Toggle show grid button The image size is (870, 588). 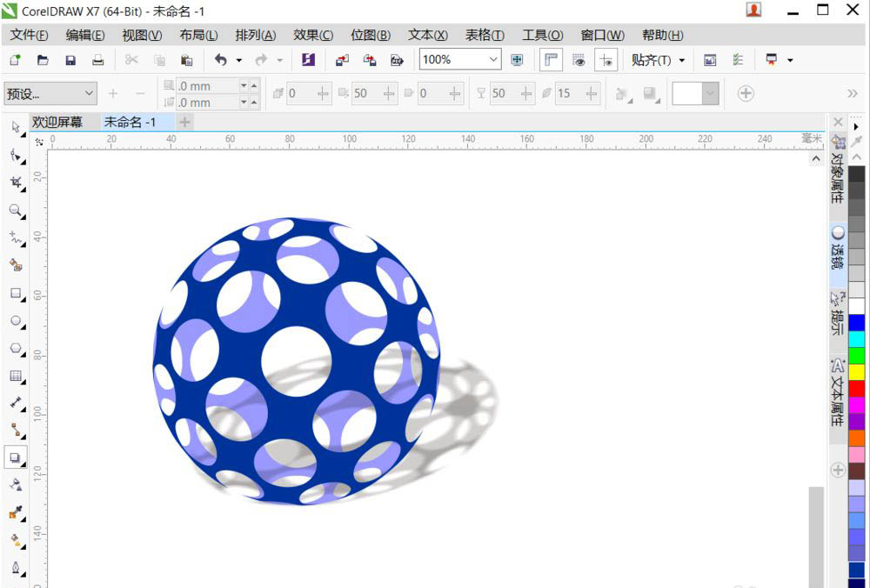pos(579,60)
